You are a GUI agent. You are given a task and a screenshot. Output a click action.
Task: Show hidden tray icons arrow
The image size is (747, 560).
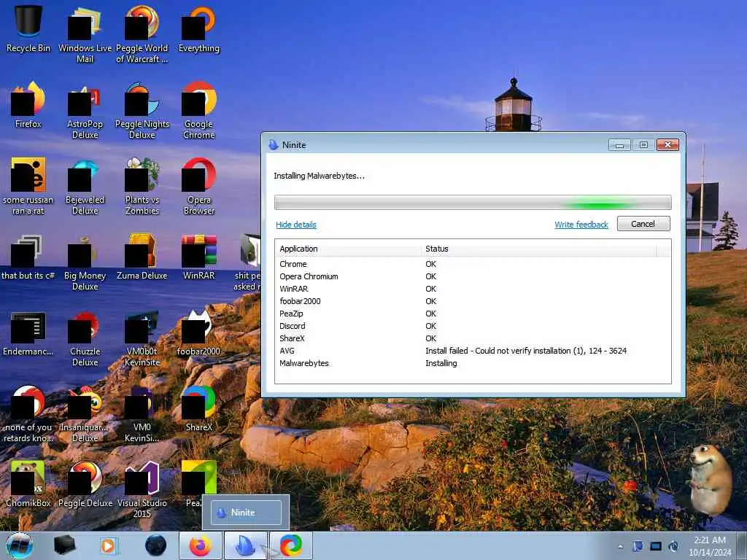click(620, 546)
